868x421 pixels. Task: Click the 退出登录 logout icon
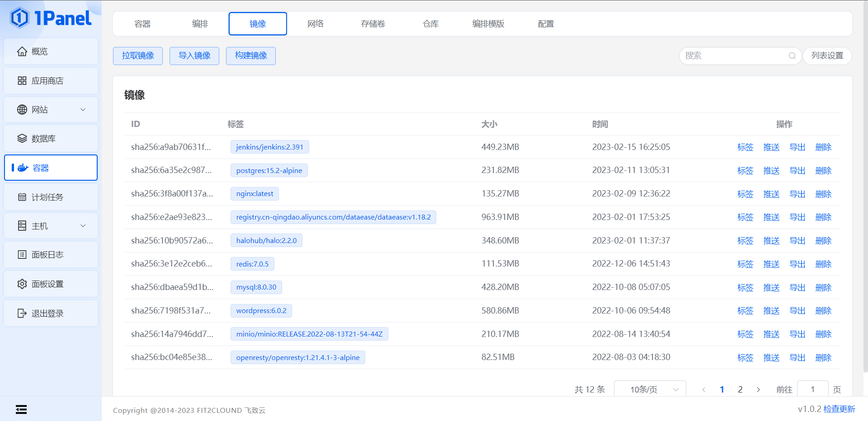click(22, 313)
